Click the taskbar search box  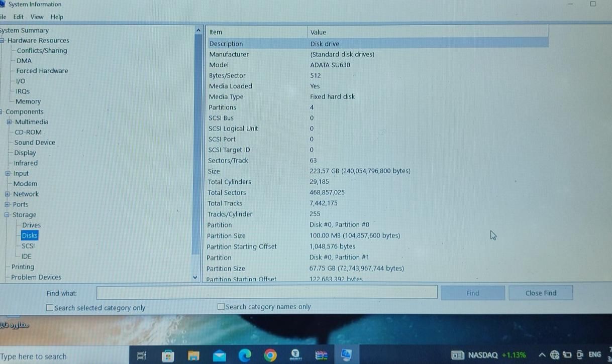[64, 356]
